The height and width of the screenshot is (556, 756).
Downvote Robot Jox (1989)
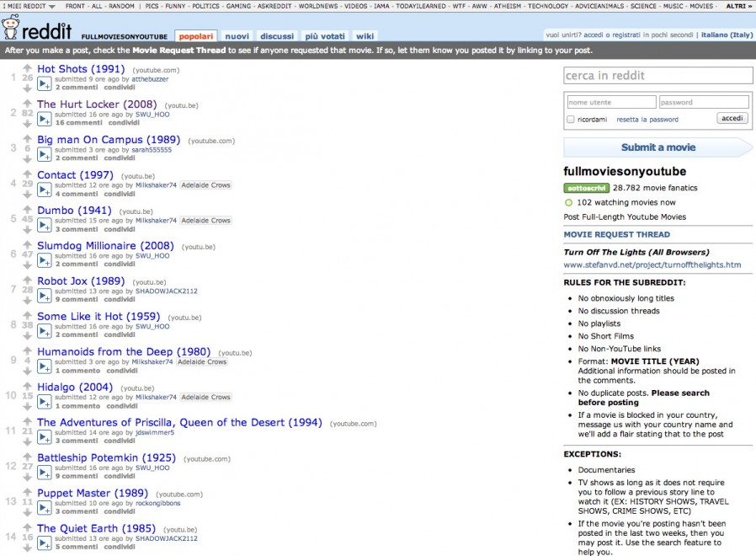pos(28,300)
